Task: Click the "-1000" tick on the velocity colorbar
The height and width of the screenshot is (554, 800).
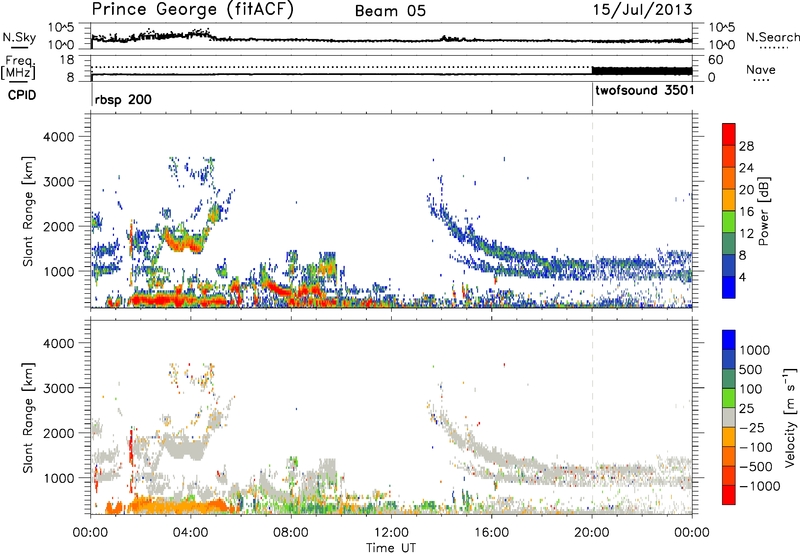Action: coord(759,486)
